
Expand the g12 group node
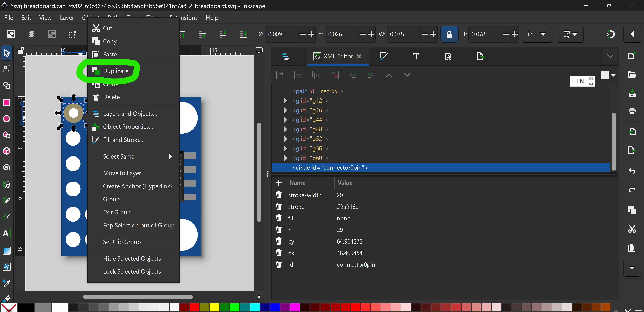point(285,101)
